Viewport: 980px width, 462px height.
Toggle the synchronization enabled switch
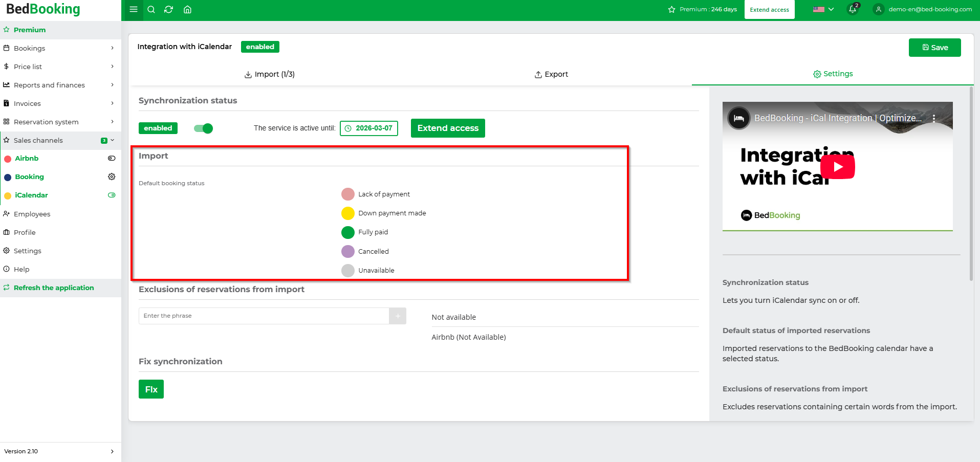click(203, 128)
